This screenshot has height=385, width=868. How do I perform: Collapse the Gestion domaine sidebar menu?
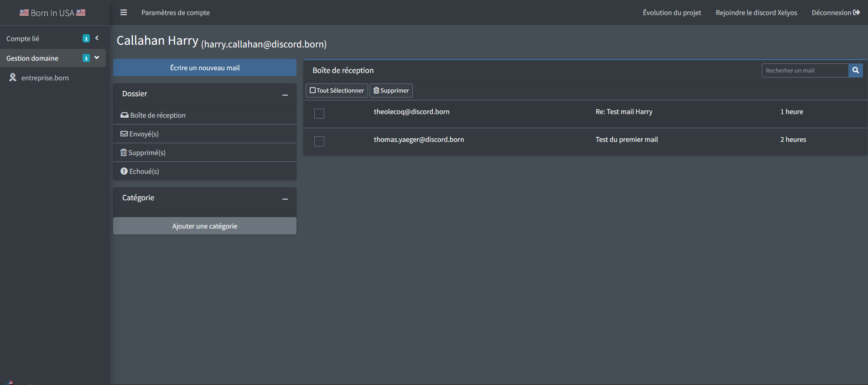(x=97, y=58)
